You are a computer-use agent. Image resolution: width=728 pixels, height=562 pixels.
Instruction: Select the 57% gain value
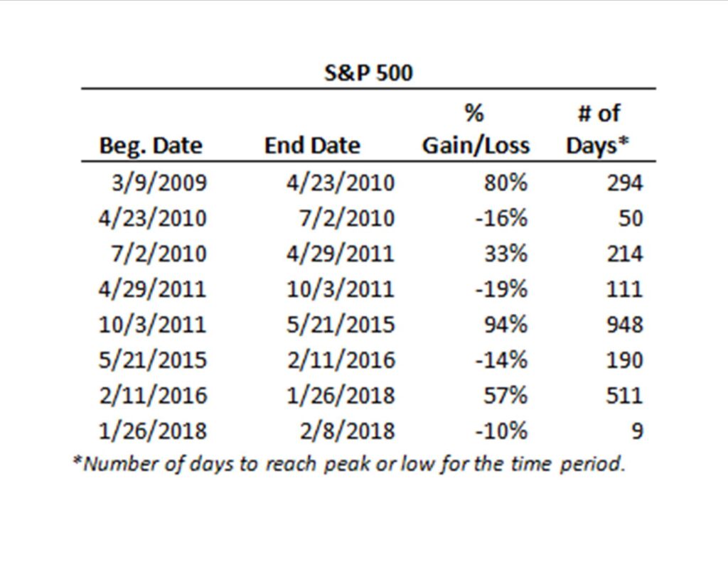point(507,395)
